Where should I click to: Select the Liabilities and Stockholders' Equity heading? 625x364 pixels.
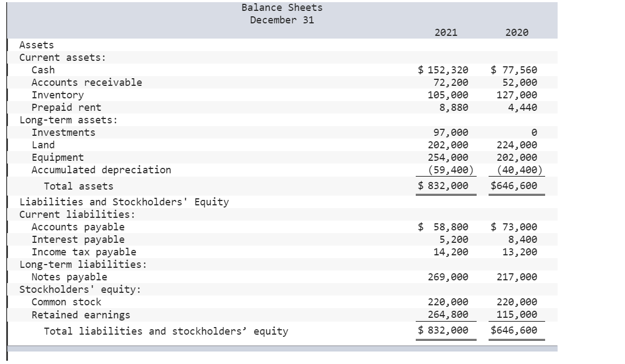coord(124,202)
